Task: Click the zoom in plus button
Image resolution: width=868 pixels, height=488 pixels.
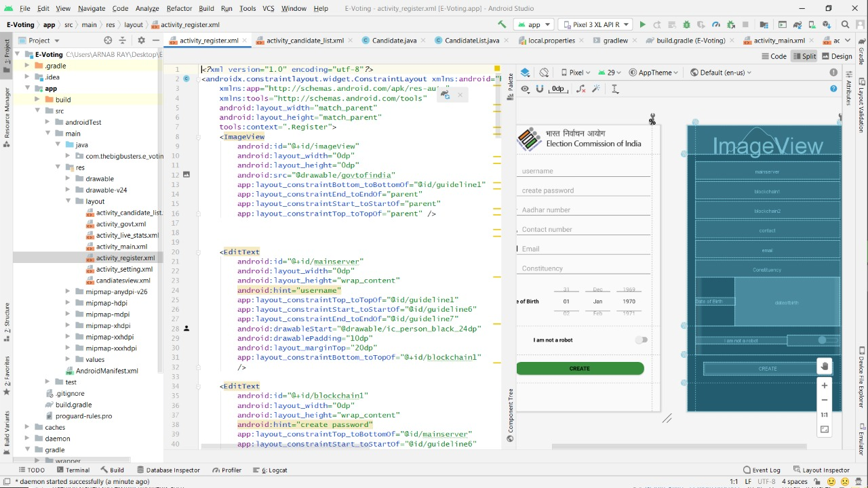Action: click(x=825, y=386)
